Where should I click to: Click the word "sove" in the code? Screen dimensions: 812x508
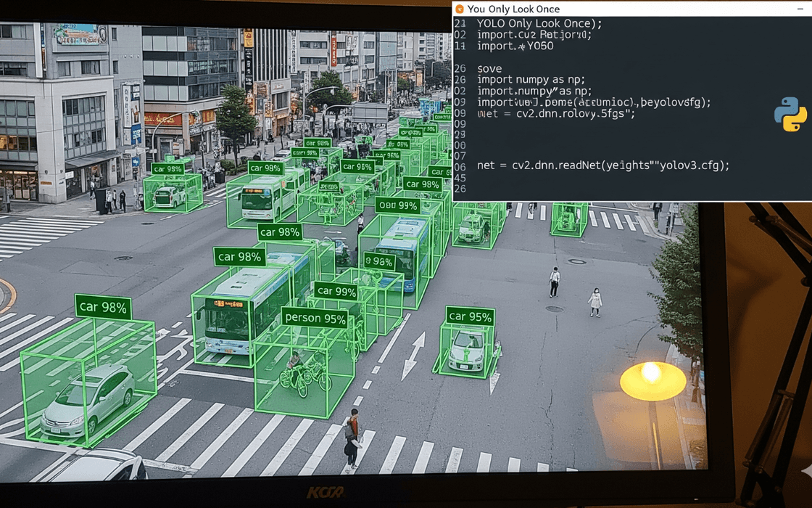(489, 68)
